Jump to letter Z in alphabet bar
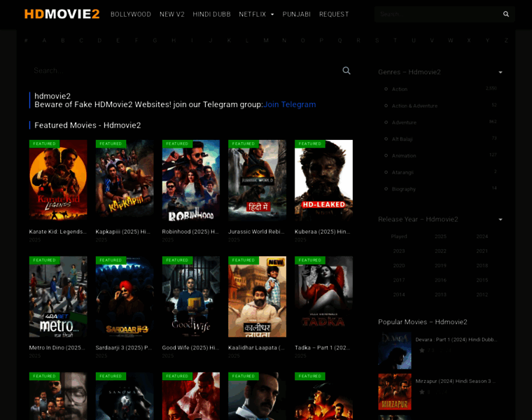The height and width of the screenshot is (420, 532). click(506, 41)
